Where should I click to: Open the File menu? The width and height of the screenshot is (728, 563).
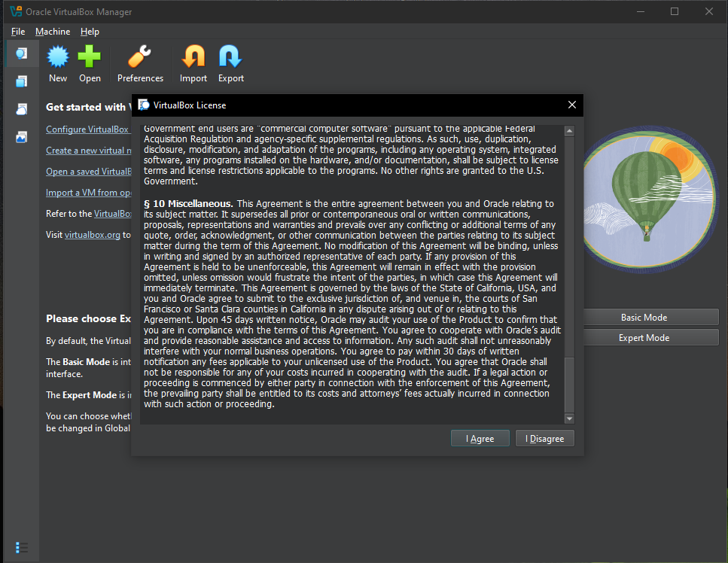pyautogui.click(x=18, y=32)
